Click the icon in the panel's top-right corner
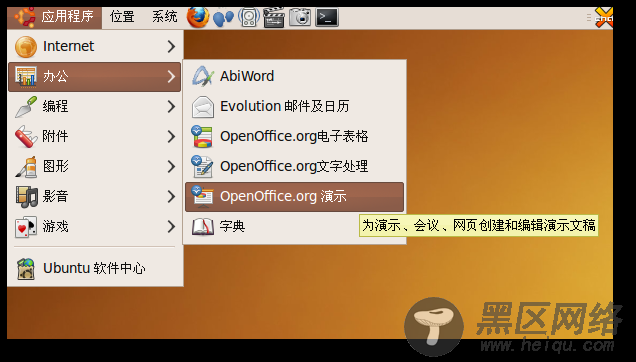The width and height of the screenshot is (636, 362). pyautogui.click(x=604, y=18)
